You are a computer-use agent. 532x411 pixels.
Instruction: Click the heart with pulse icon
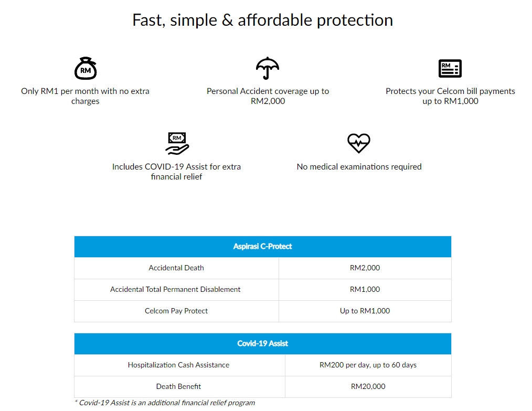tap(359, 143)
